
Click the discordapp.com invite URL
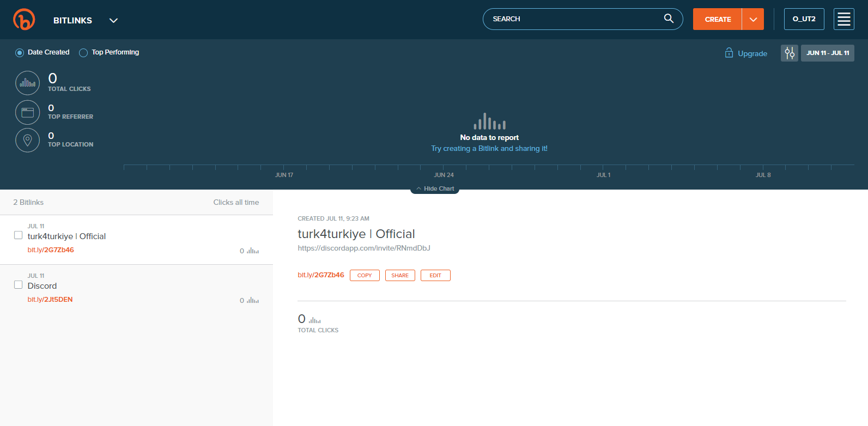click(364, 248)
